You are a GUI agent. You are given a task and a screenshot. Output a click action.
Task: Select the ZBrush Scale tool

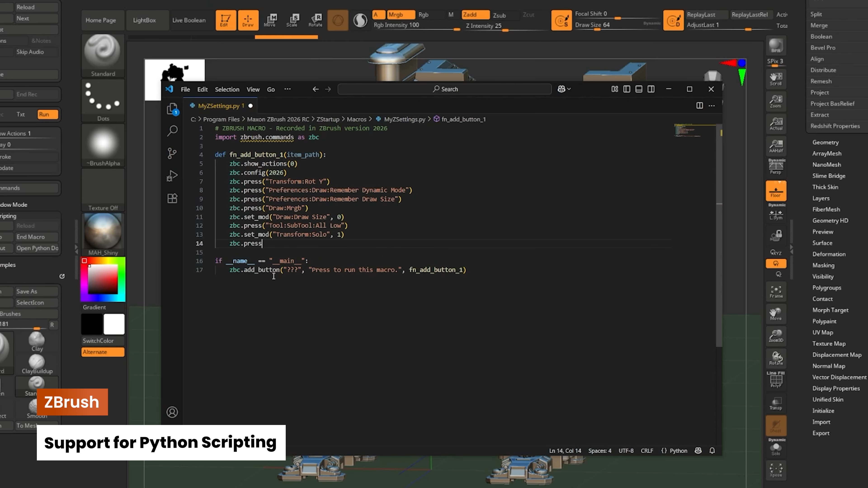(292, 20)
